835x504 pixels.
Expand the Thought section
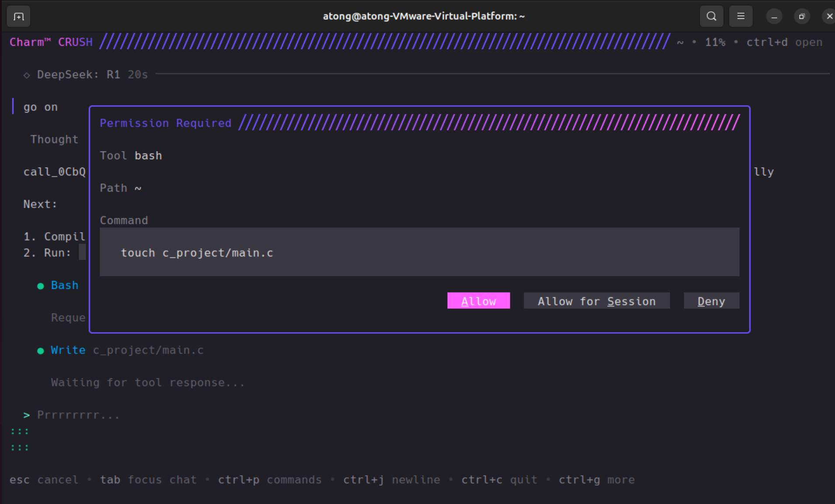click(54, 139)
